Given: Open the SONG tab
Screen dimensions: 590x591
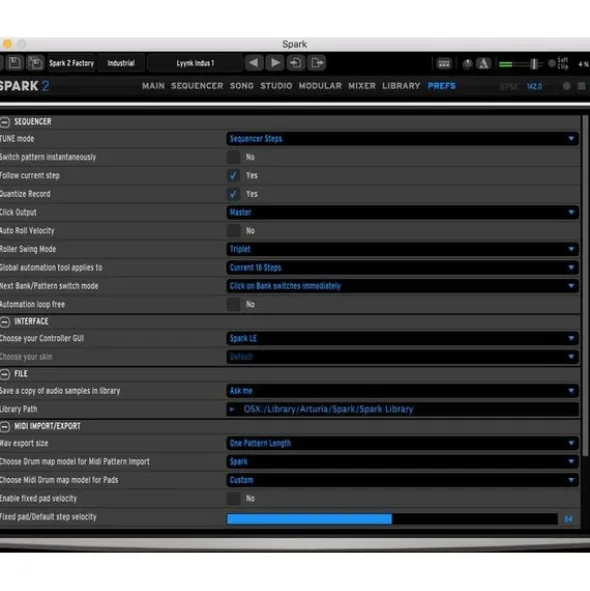Looking at the screenshot, I should pos(242,86).
